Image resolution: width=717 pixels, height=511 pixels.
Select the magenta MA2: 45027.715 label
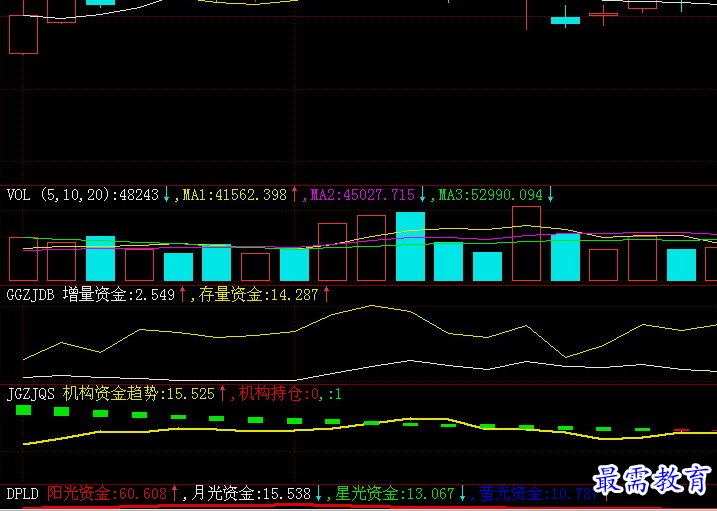pos(361,194)
